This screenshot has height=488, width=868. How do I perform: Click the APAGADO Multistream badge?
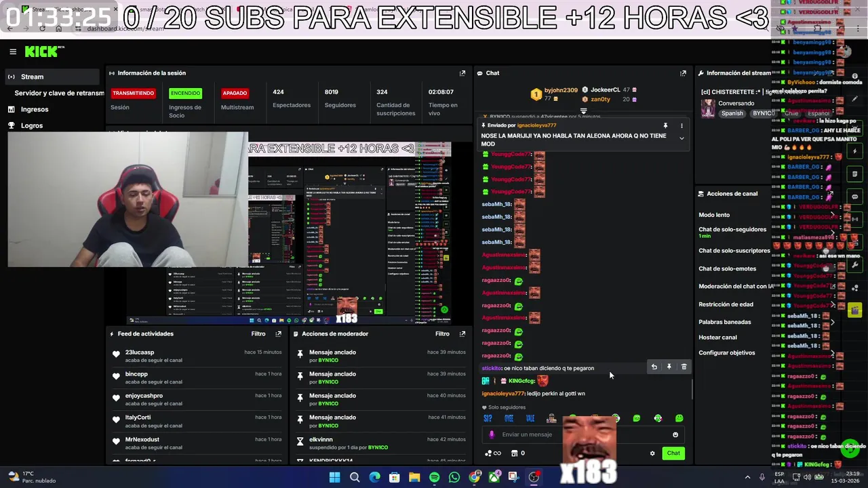(235, 93)
